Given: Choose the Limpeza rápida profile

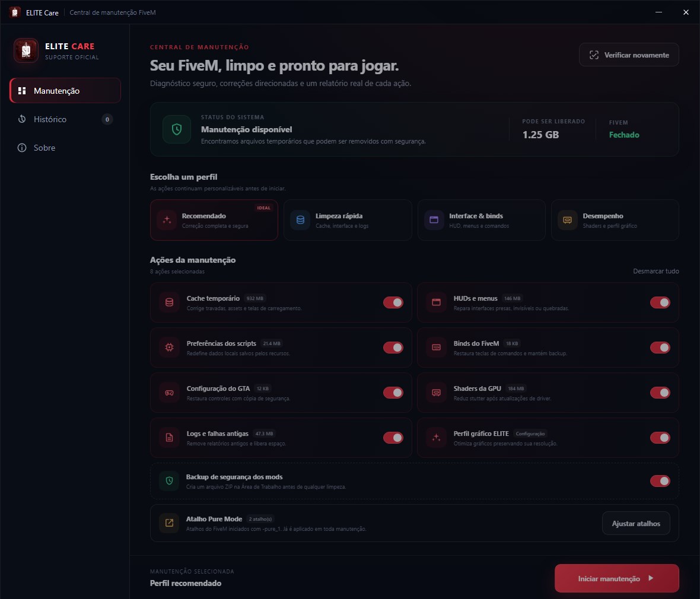Looking at the screenshot, I should click(348, 220).
